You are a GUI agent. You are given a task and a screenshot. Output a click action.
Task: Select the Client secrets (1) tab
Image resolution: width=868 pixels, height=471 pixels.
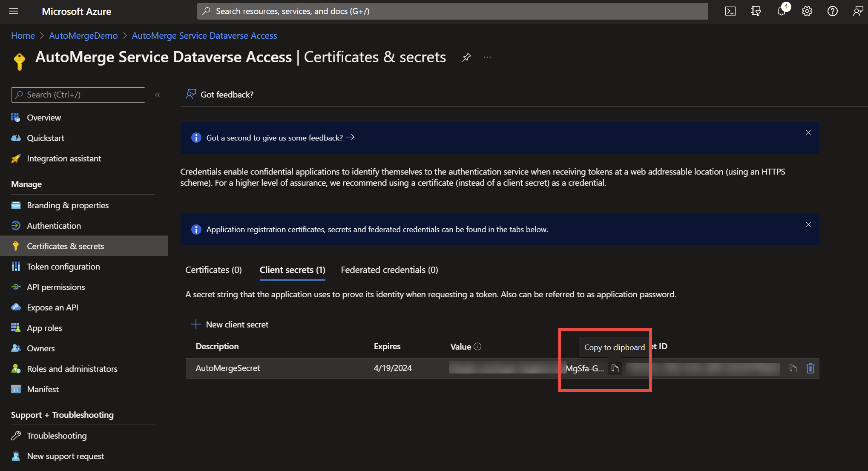point(293,270)
